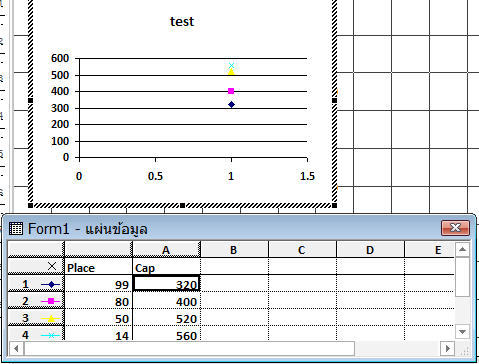Click the bottom center resize handle of chart
The width and height of the screenshot is (479, 364).
tap(182, 205)
